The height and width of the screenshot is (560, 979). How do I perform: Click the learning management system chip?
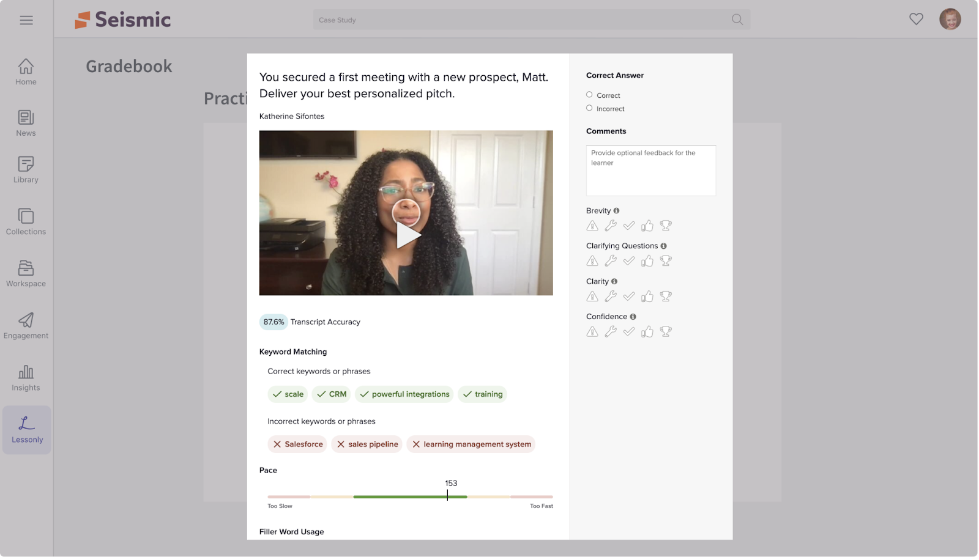472,445
